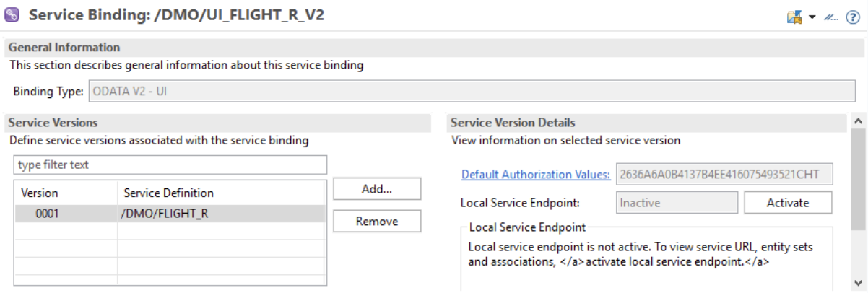Remove the selected service version

point(376,221)
